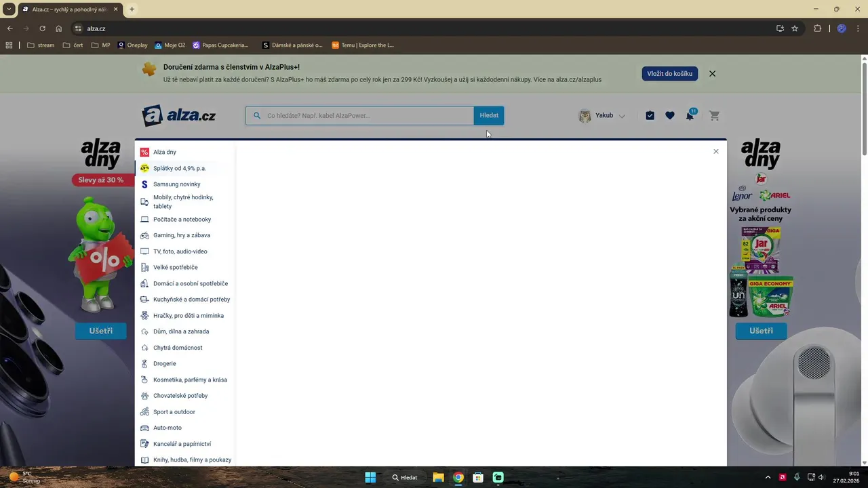The width and height of the screenshot is (868, 488).
Task: Click the Alza dny percent icon
Action: (144, 152)
